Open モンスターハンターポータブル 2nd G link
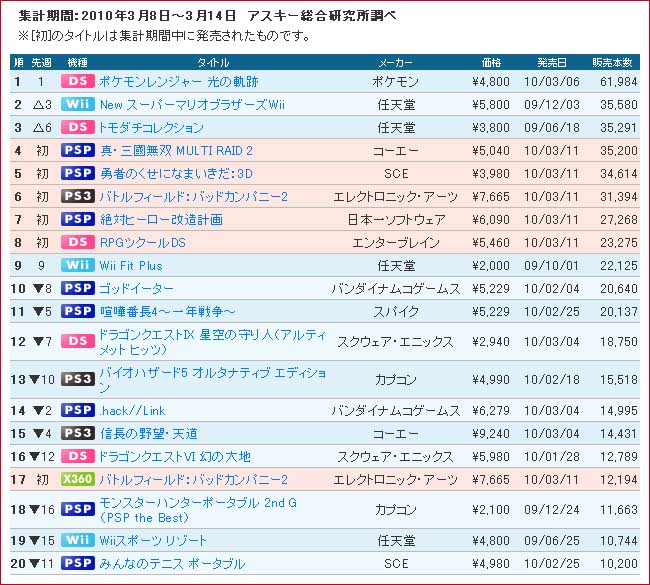This screenshot has width=650, height=585. (198, 510)
